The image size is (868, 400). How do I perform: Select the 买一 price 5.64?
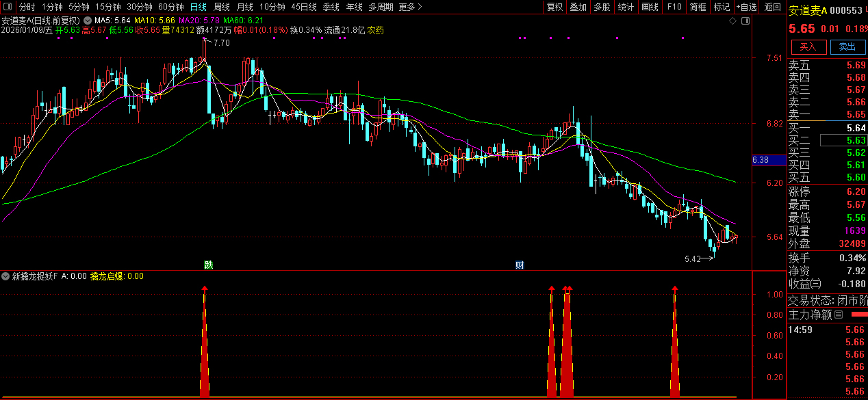856,128
